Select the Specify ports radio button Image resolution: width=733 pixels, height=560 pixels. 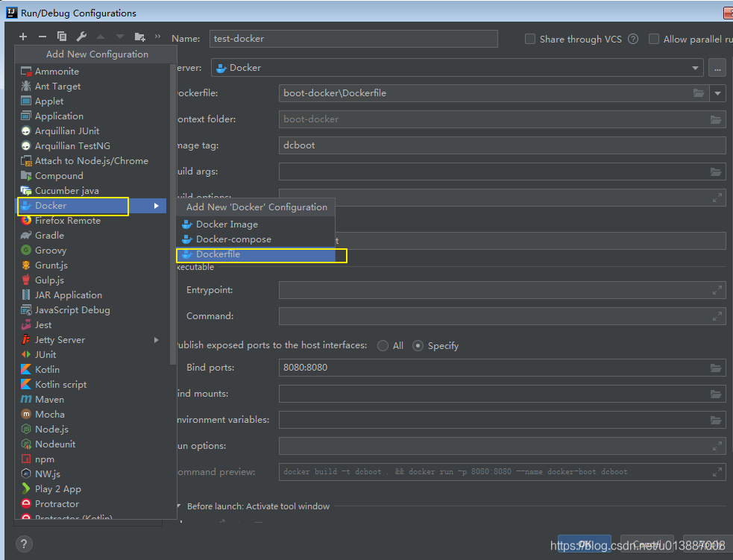418,345
